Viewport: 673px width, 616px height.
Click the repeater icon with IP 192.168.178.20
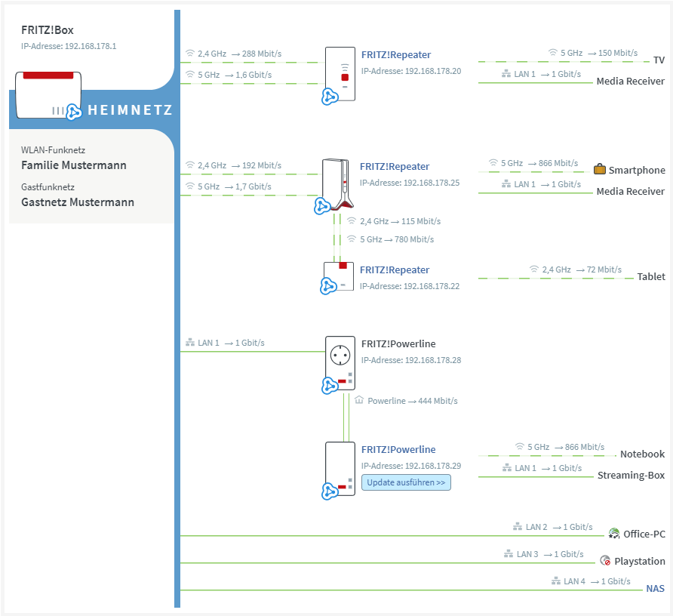[340, 74]
